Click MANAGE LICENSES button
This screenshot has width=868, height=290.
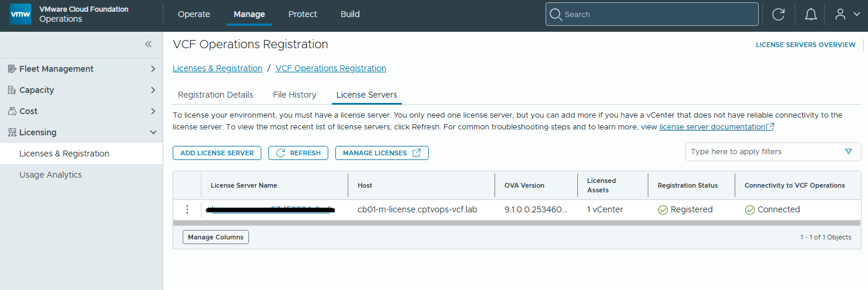pos(382,153)
